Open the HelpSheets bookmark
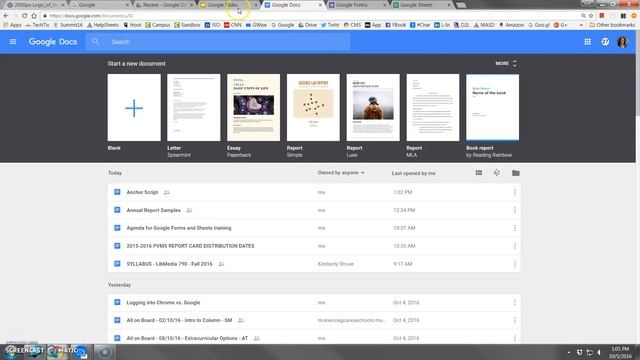The height and width of the screenshot is (360, 640). pos(103,25)
